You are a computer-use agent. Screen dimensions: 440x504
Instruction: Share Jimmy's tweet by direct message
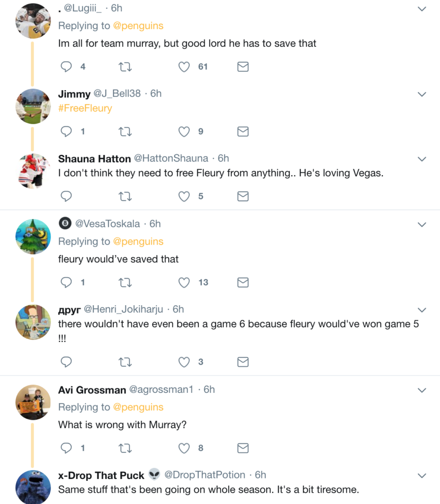(x=243, y=131)
